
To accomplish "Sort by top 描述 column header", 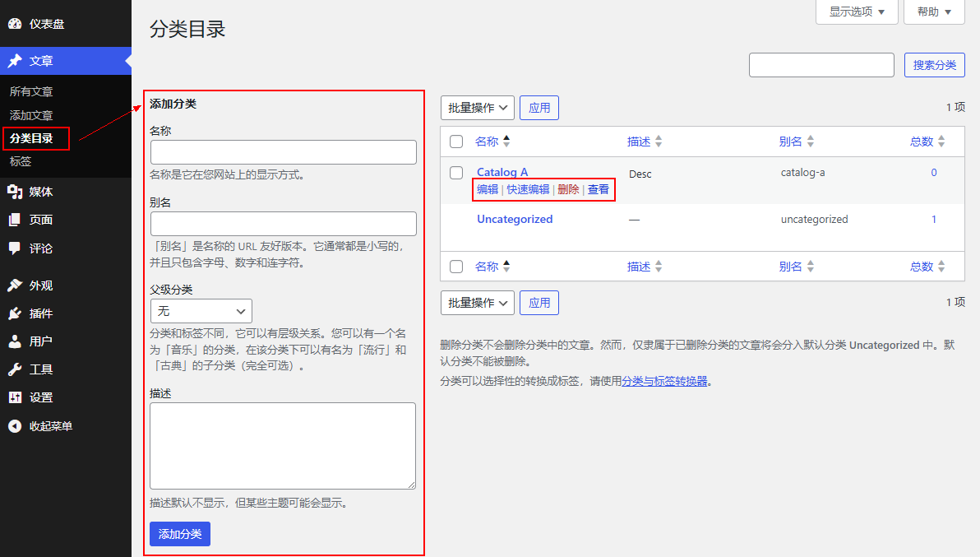I will 639,142.
